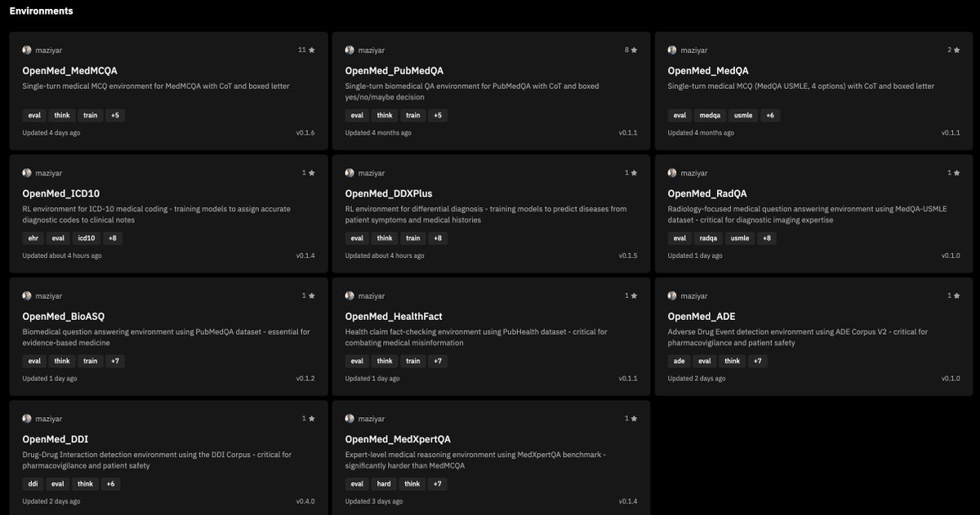Open the OpenMed_PubMedQA environment title
This screenshot has height=515, width=980.
point(394,71)
